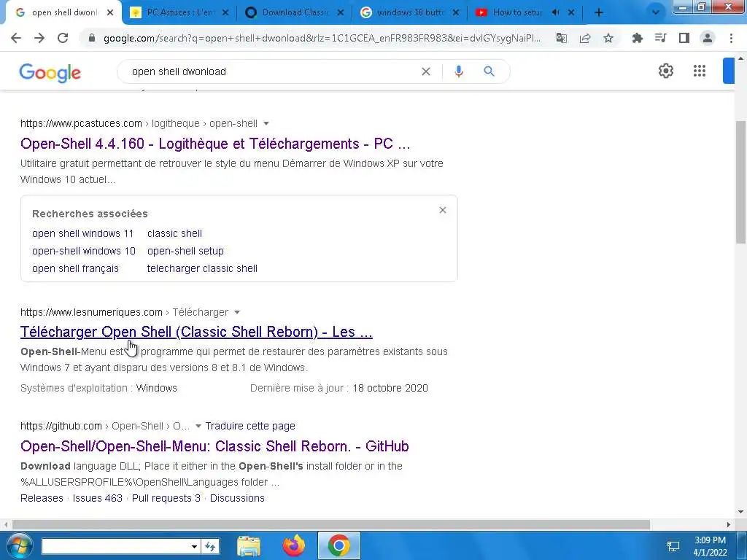Open the Discussions sublink
This screenshot has height=560, width=747.
coord(237,498)
